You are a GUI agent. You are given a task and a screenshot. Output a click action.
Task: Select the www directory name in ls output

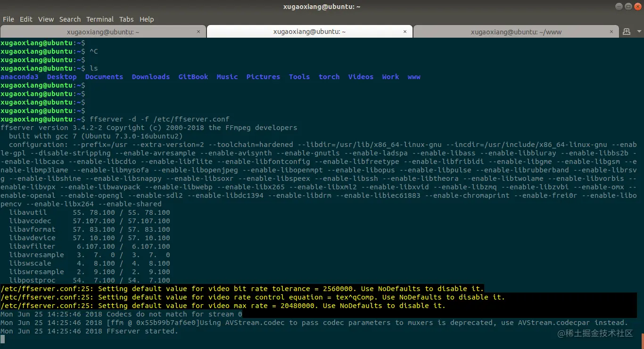413,76
